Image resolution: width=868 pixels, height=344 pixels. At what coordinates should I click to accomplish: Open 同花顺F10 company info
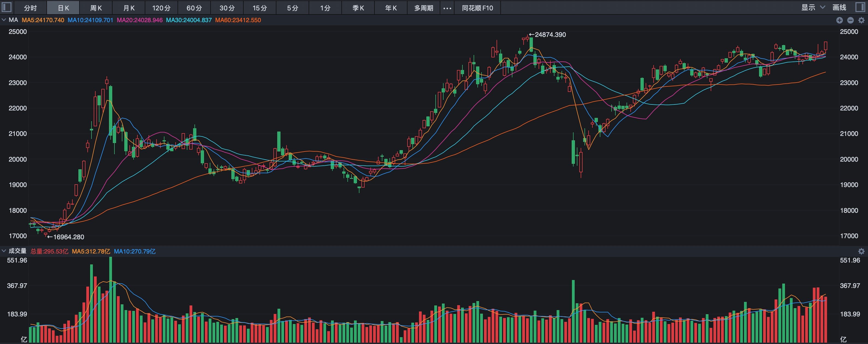pyautogui.click(x=477, y=8)
